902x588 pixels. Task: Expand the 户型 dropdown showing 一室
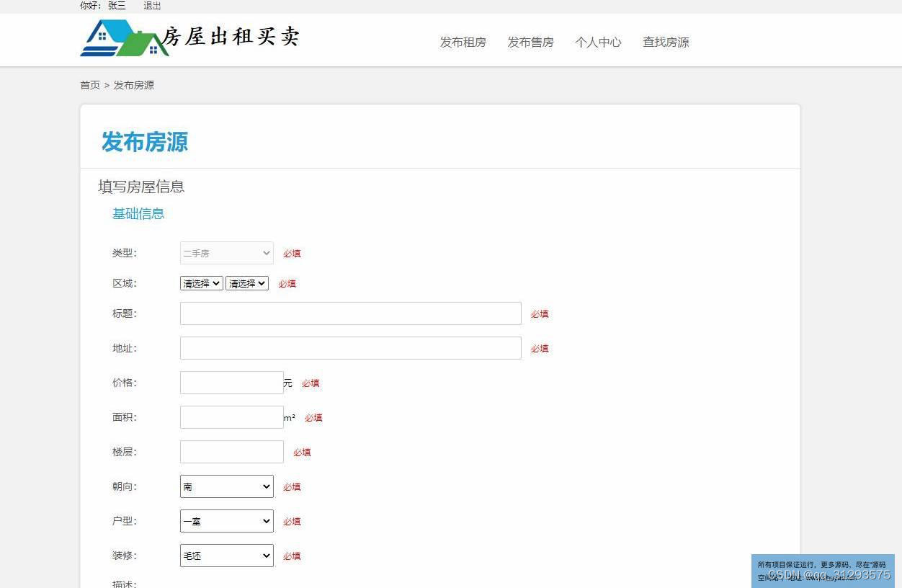(x=226, y=521)
